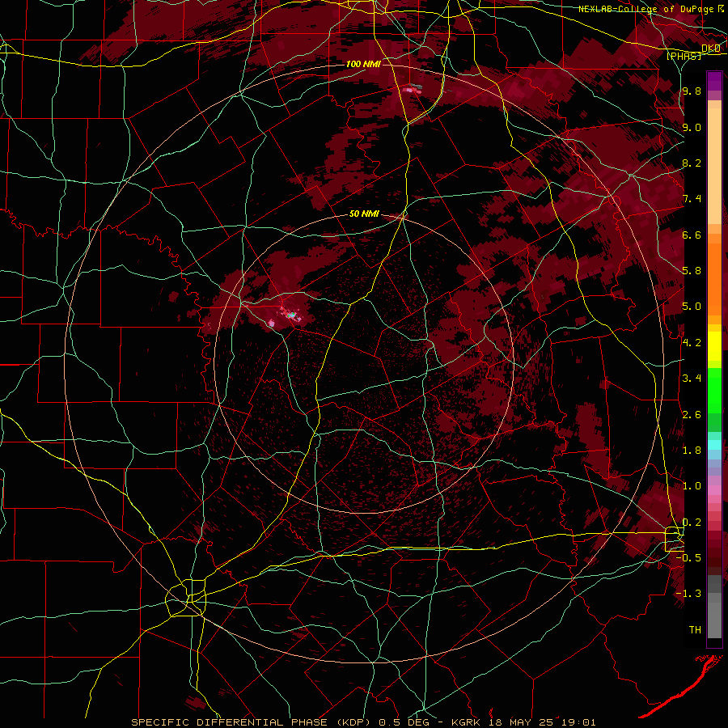Click the 5.0 scale value

coord(692,307)
